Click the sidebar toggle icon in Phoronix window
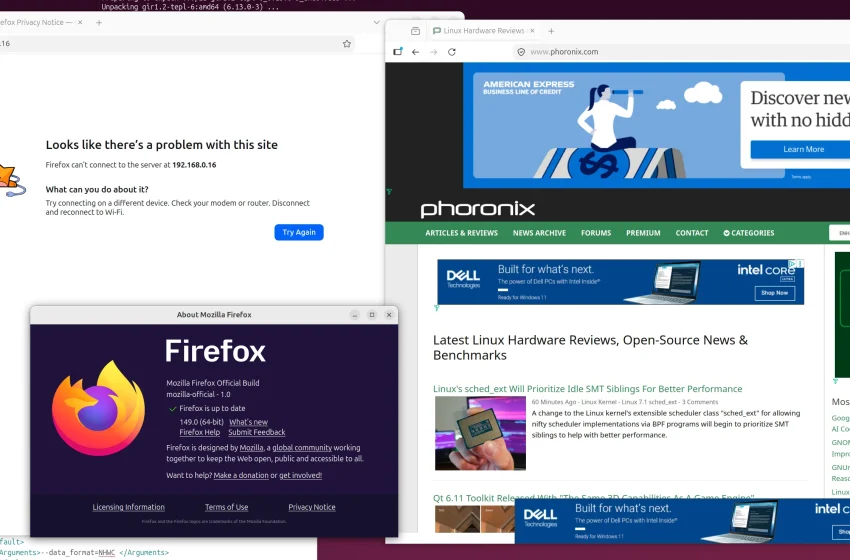The image size is (850, 560). (398, 52)
